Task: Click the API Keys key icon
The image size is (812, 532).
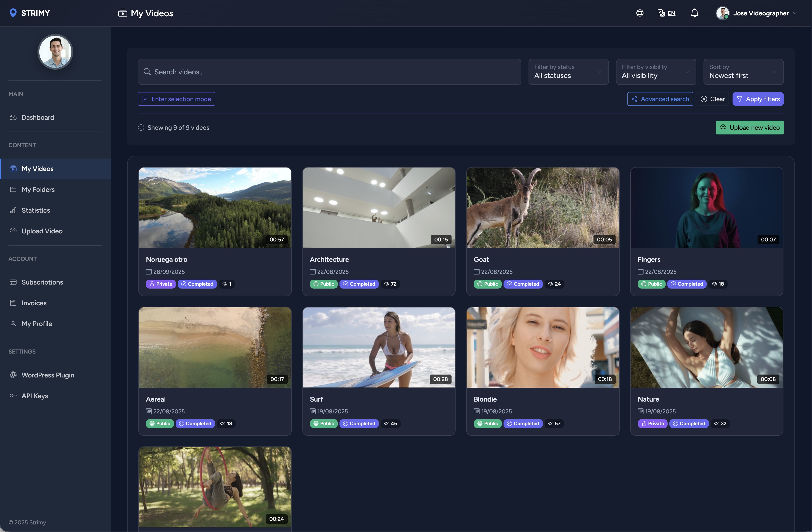Action: coord(13,396)
